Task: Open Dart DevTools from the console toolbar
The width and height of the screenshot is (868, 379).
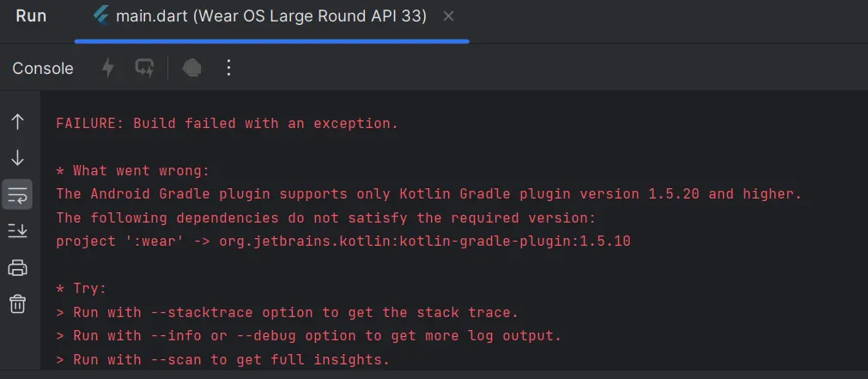Action: [x=191, y=68]
